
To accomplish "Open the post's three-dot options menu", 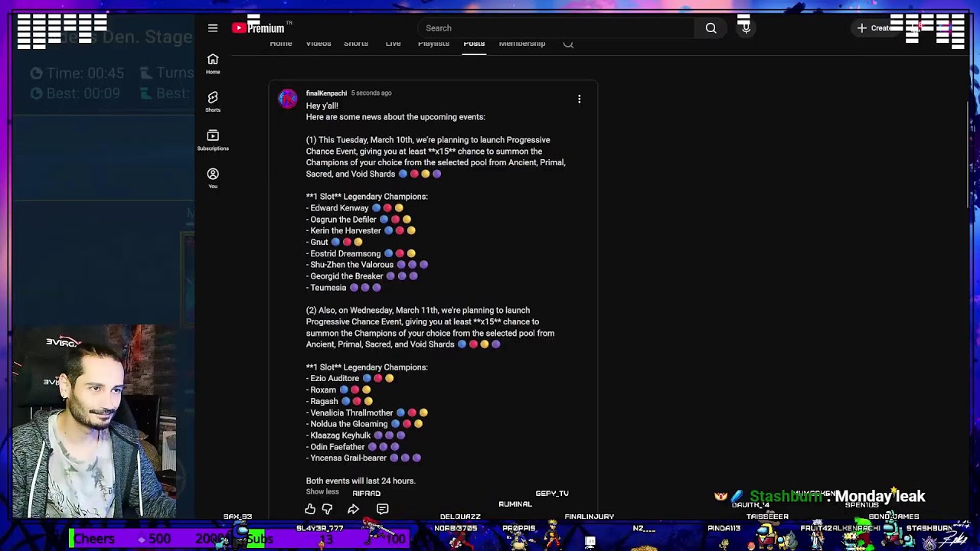I will pyautogui.click(x=580, y=99).
